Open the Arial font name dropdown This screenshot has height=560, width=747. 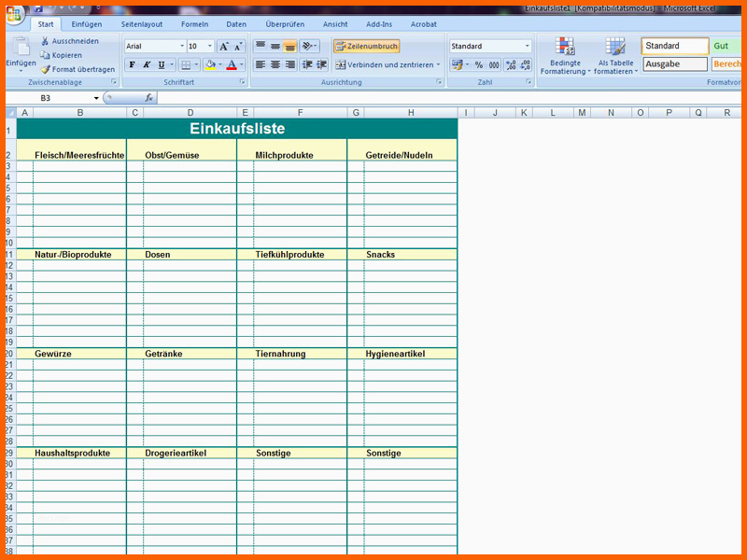click(x=182, y=46)
